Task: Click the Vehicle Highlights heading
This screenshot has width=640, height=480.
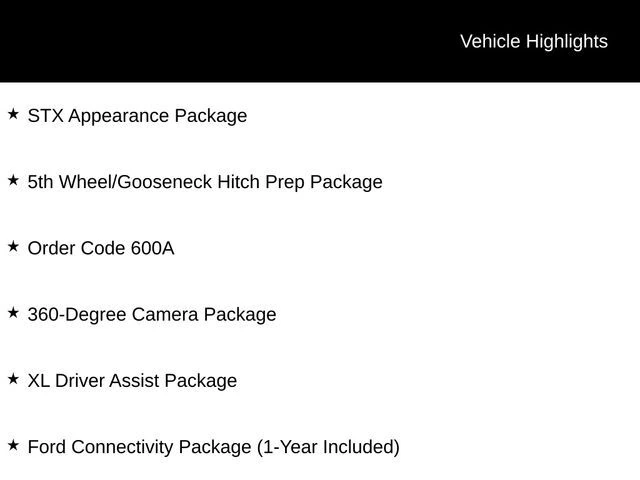Action: [x=533, y=41]
